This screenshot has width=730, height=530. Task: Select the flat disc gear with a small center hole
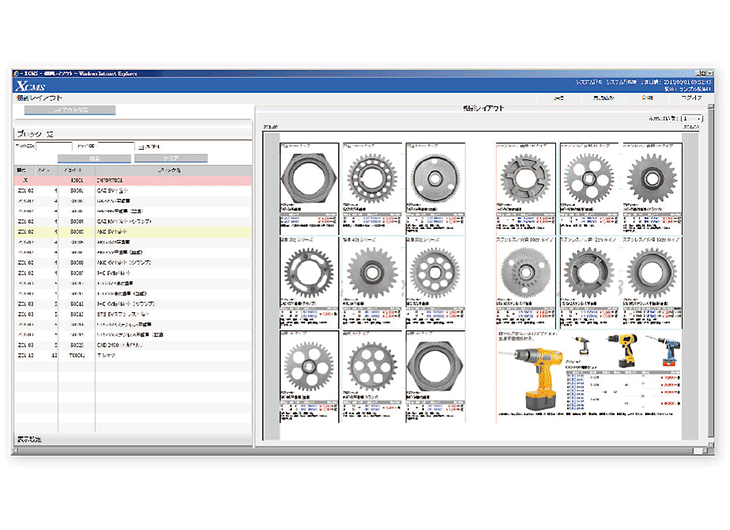tap(435, 178)
